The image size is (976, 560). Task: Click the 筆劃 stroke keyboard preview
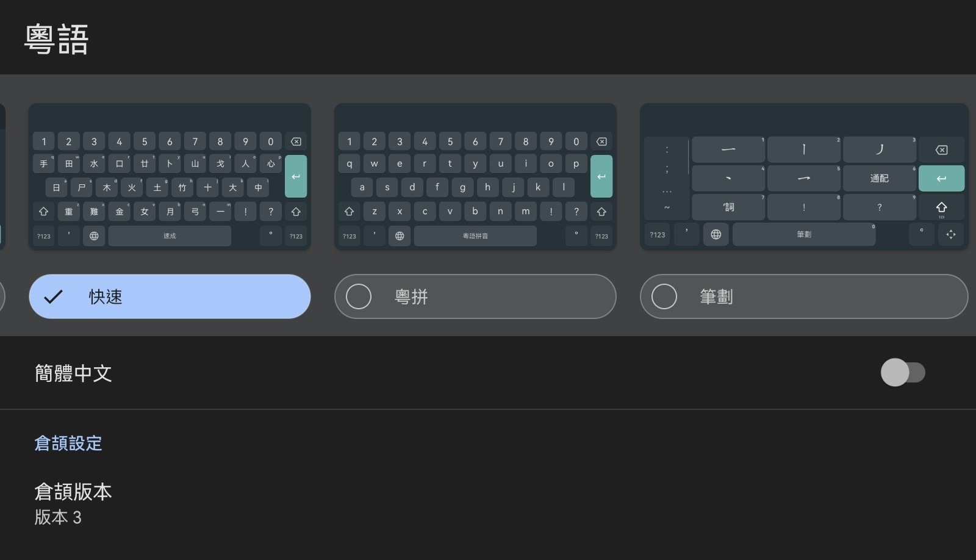pos(804,177)
